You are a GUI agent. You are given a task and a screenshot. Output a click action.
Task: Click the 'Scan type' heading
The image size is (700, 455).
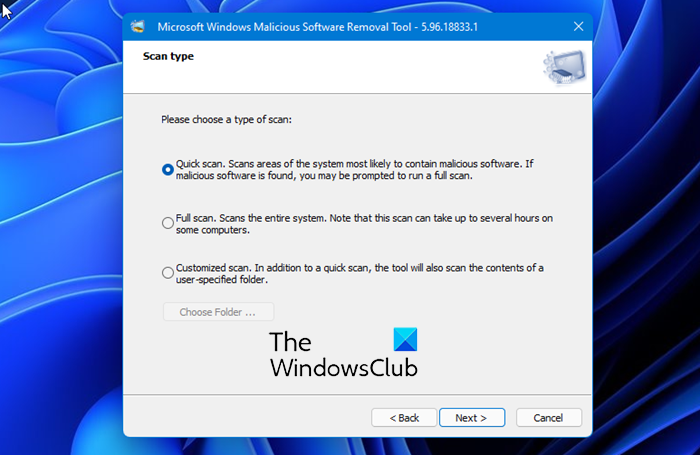[x=168, y=56]
